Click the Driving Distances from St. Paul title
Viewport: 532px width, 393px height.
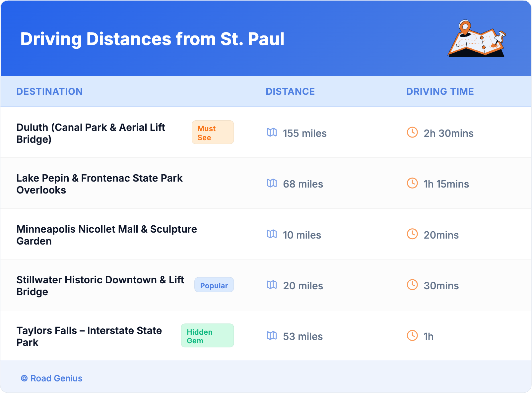(x=152, y=39)
